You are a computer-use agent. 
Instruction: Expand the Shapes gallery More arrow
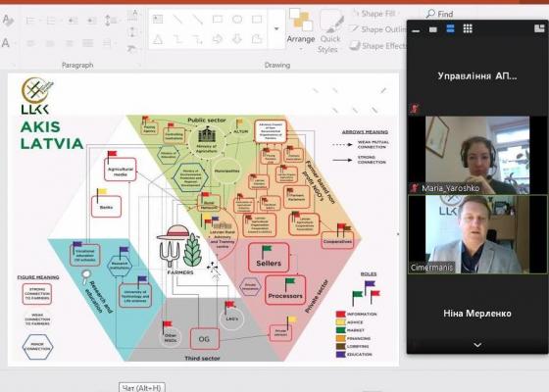click(x=276, y=28)
